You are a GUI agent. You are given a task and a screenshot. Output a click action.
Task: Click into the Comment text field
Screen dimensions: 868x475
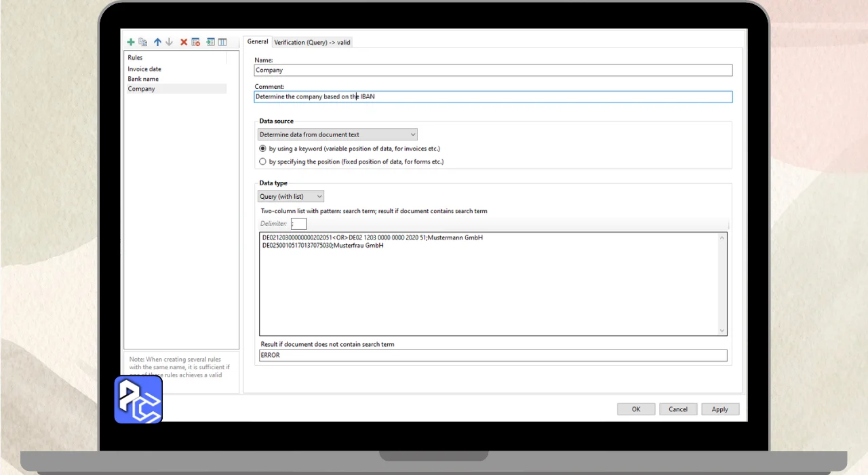(493, 97)
